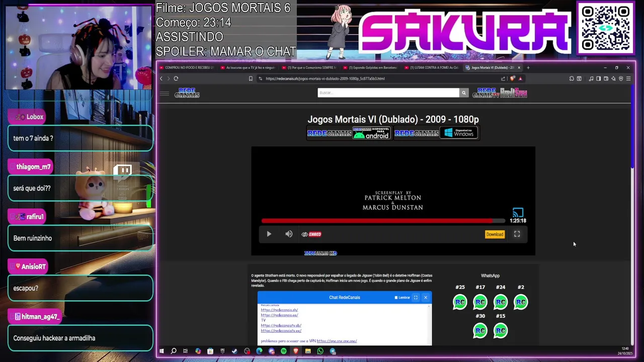Image resolution: width=644 pixels, height=362 pixels.
Task: Switch to 'Por que o Comunismo' tab
Action: 309,67
